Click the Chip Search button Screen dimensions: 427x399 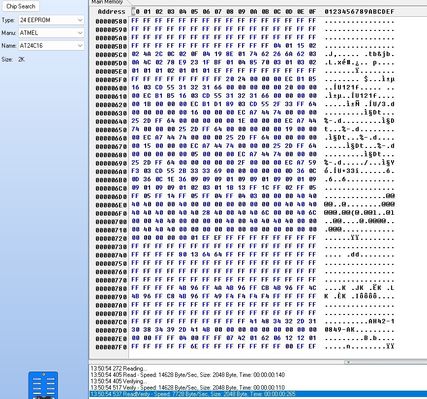21,6
